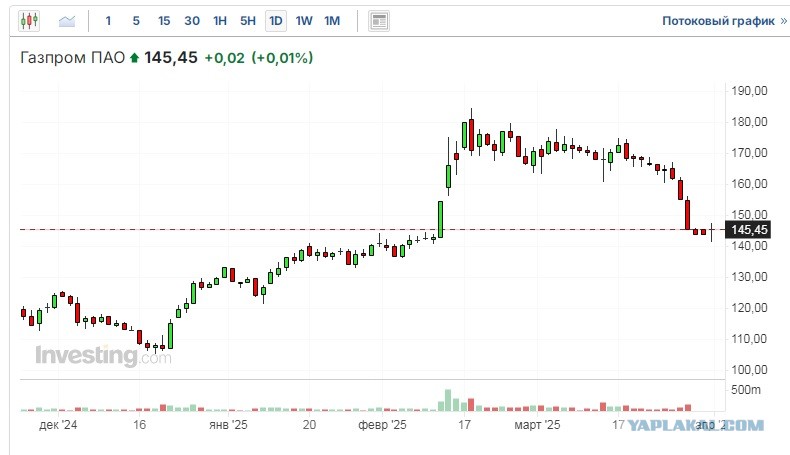Click the март '25 date label
Viewport: 790px width, 455px height.
pyautogui.click(x=537, y=425)
